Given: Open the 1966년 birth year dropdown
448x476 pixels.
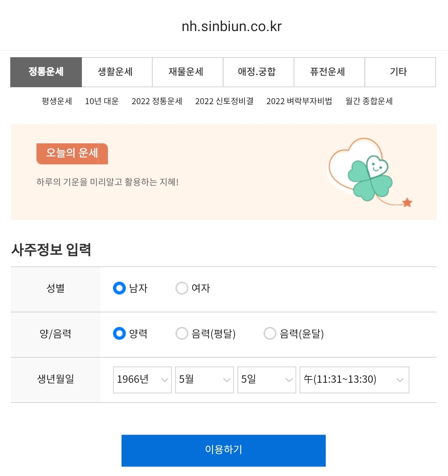Looking at the screenshot, I should coord(142,380).
